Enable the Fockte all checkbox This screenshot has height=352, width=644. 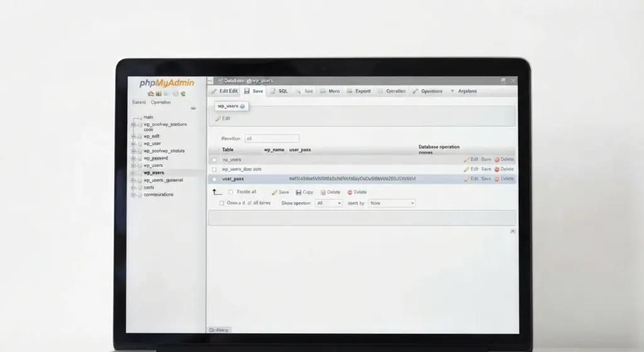tap(231, 192)
